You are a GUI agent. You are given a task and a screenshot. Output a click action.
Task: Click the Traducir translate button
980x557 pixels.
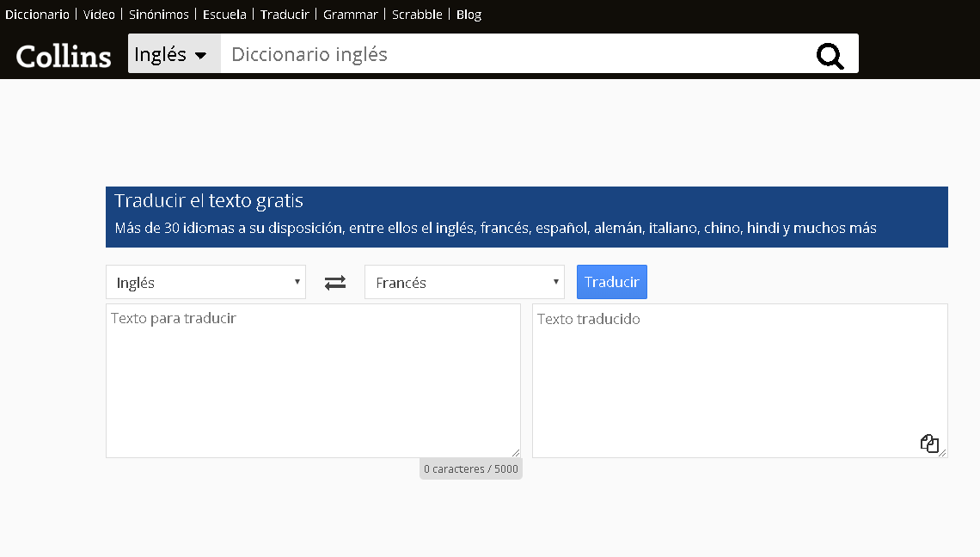pos(611,282)
